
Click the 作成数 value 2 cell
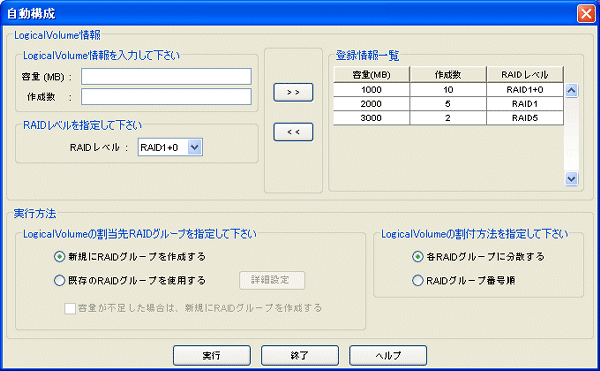pyautogui.click(x=448, y=118)
